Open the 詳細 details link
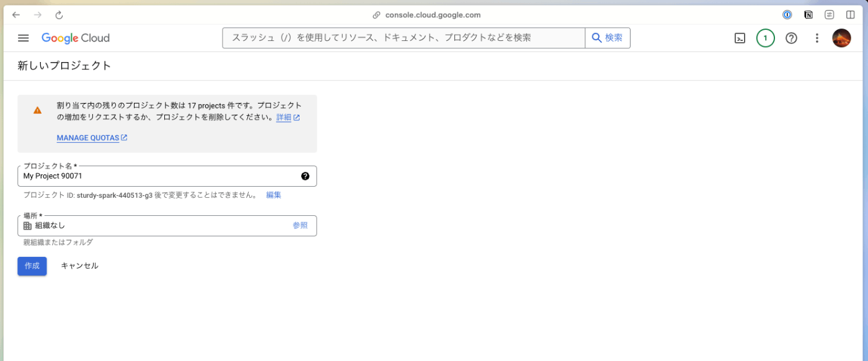The height and width of the screenshot is (361, 868). coord(283,117)
